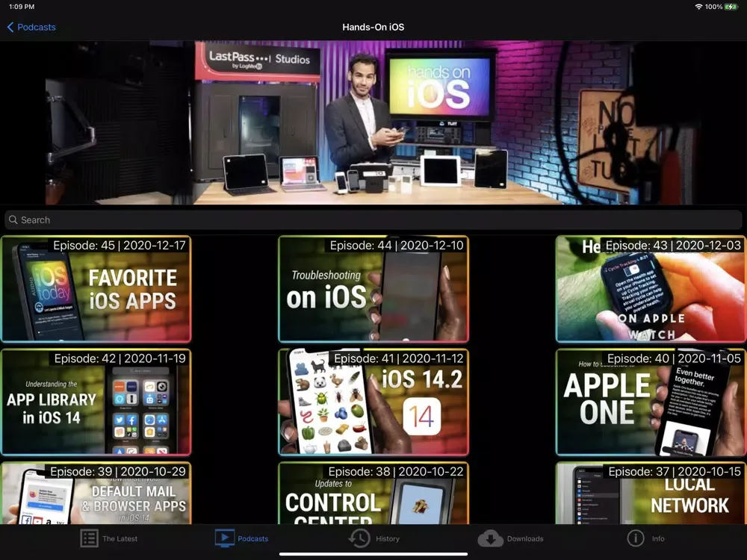Tap the Podcasts back link text
This screenshot has width=747, height=560.
[x=36, y=27]
